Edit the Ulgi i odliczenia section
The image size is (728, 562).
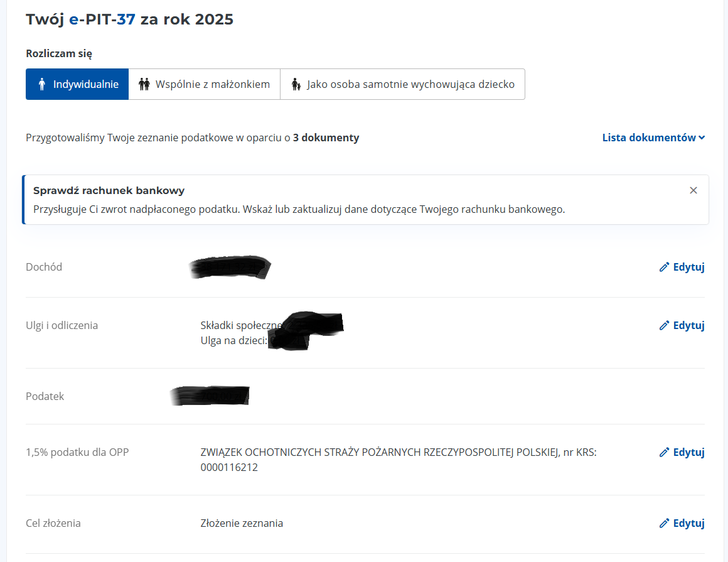tap(688, 325)
